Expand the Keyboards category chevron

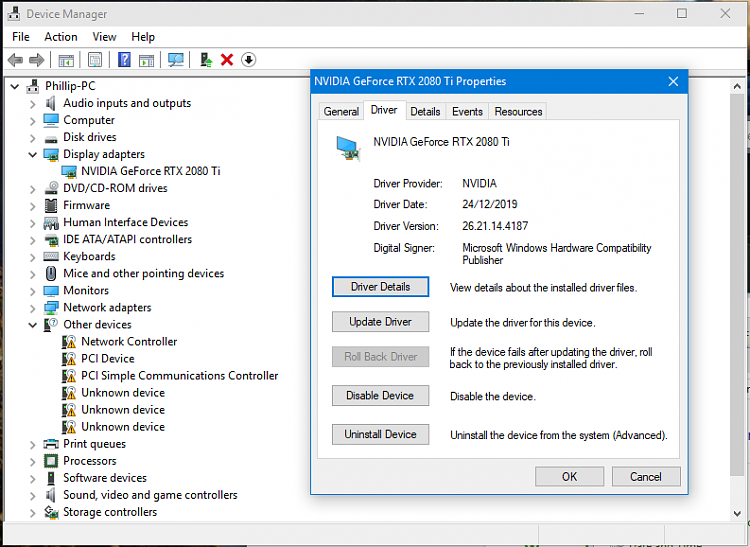pyautogui.click(x=33, y=257)
